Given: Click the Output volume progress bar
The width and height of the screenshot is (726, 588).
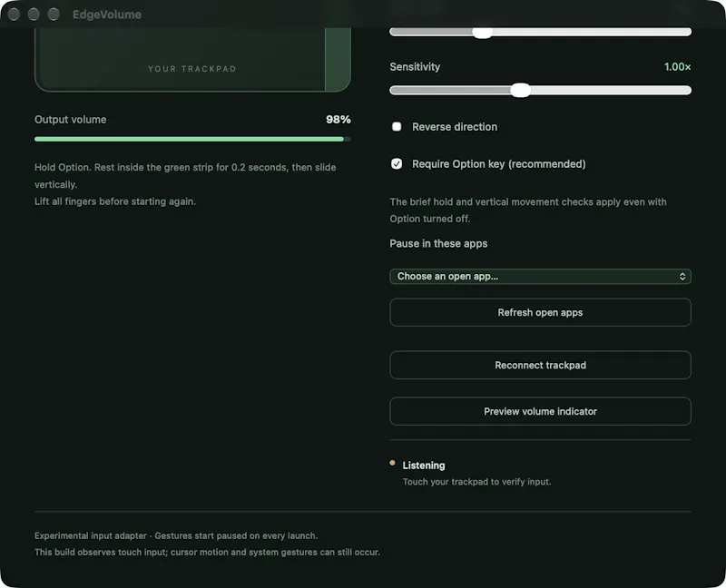Looking at the screenshot, I should pos(192,139).
